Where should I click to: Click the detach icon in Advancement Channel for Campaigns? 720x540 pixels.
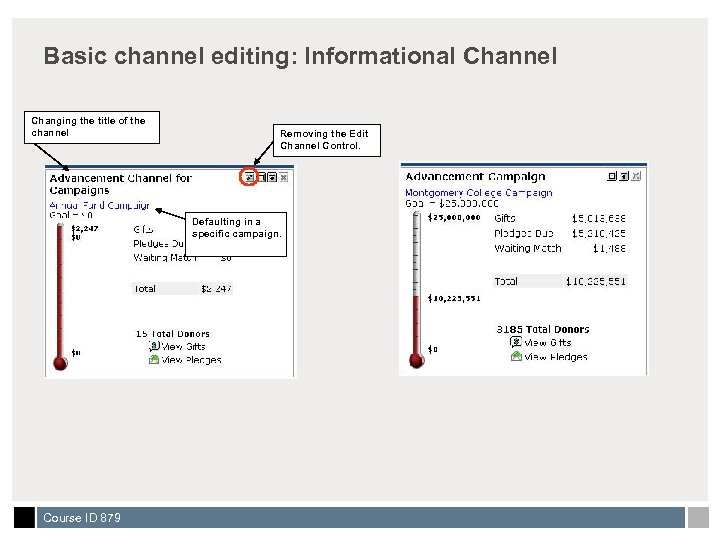272,177
